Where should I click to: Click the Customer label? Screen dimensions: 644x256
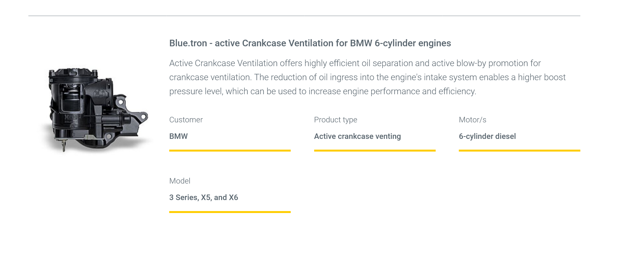tap(186, 120)
